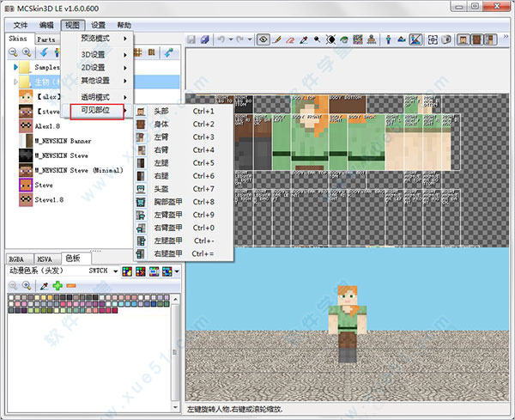
Task: Click orange minus to remove palette color
Action: [70, 285]
